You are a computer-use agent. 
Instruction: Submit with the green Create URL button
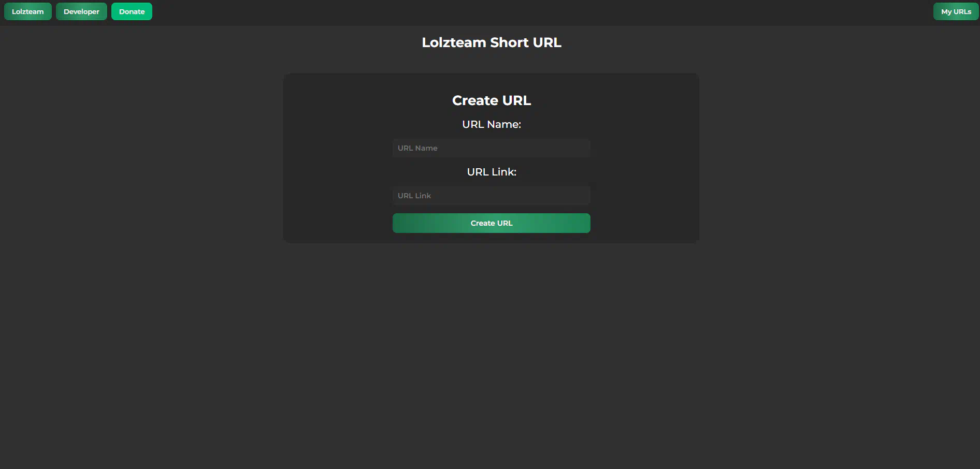click(491, 223)
